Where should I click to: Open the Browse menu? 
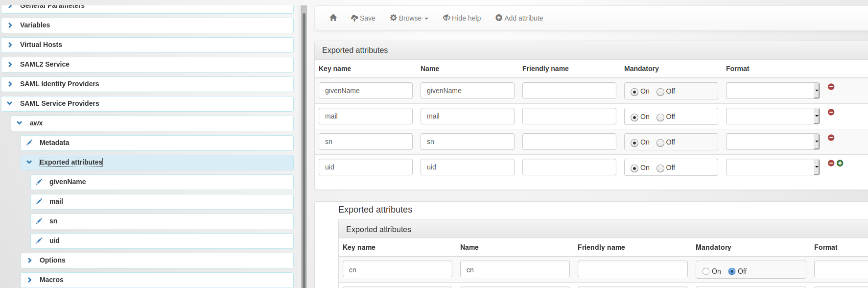(409, 18)
